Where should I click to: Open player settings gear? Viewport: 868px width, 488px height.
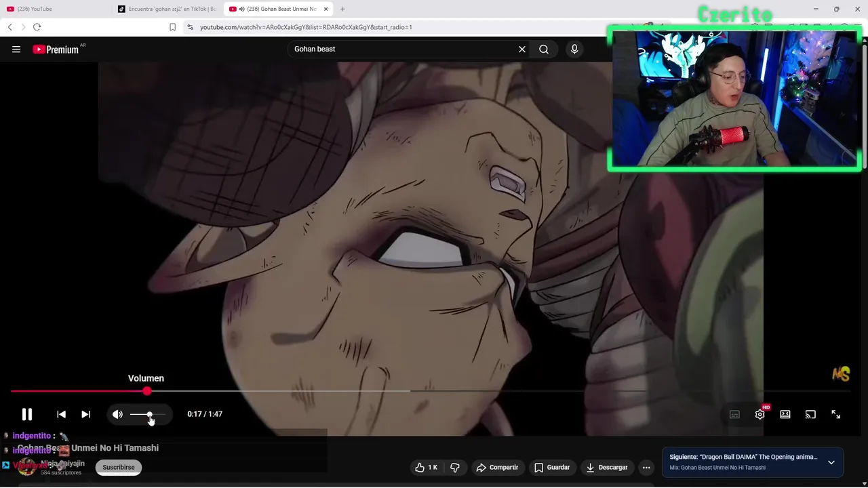coord(759,414)
